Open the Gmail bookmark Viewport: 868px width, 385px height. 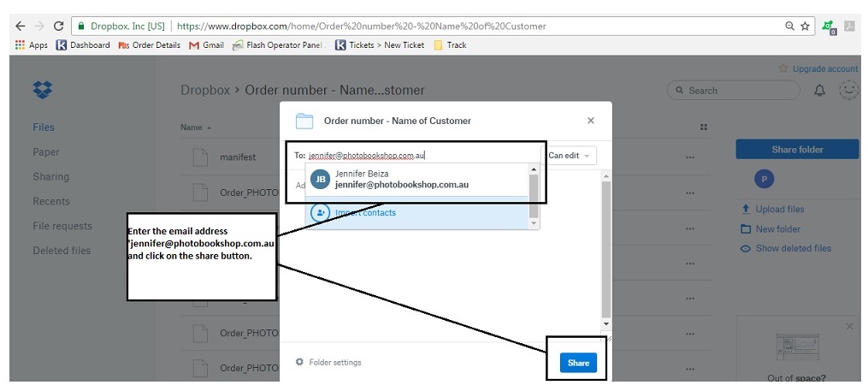(x=206, y=44)
